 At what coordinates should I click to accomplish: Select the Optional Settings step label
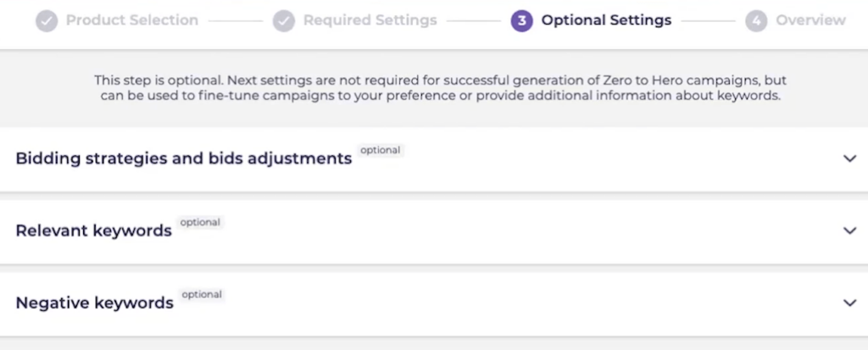[x=606, y=20]
